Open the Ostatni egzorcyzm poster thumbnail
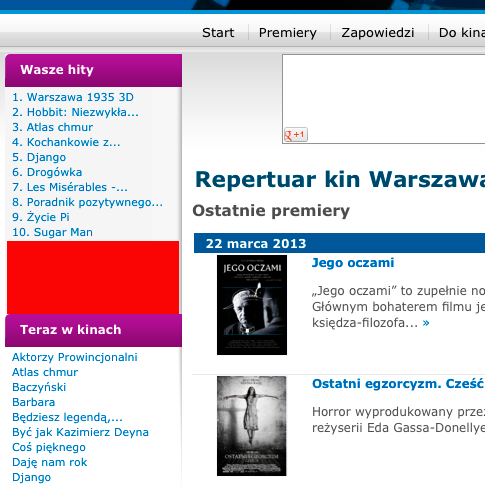 (252, 426)
